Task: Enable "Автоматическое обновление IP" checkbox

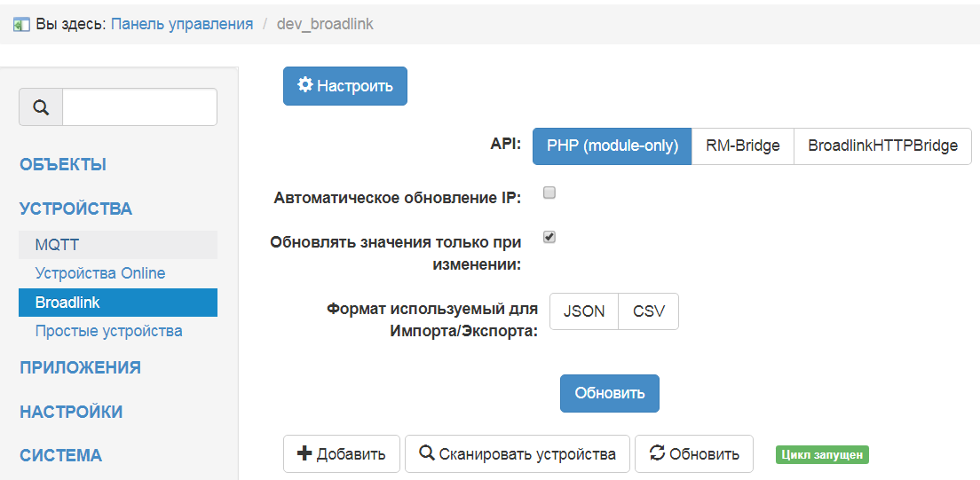Action: click(549, 193)
